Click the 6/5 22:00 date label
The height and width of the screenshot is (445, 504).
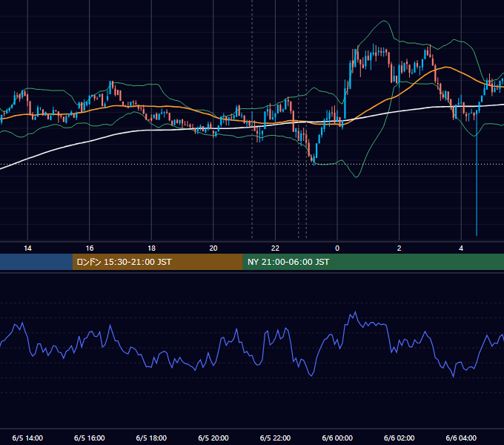pyautogui.click(x=275, y=438)
